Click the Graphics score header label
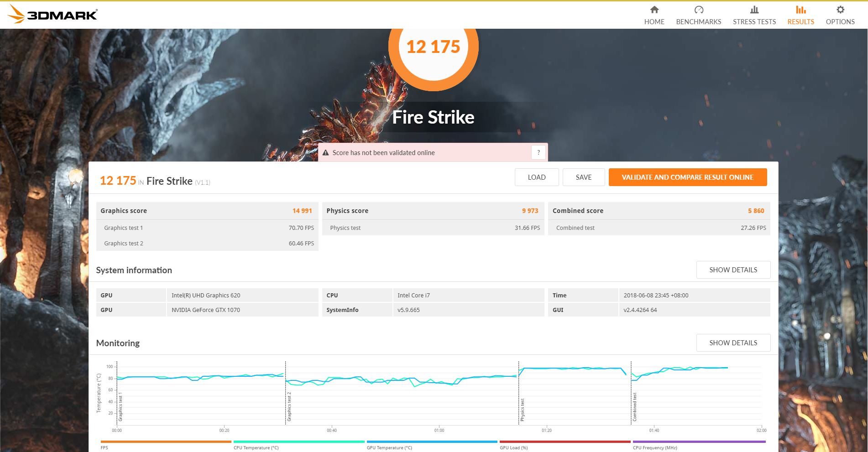 [124, 211]
